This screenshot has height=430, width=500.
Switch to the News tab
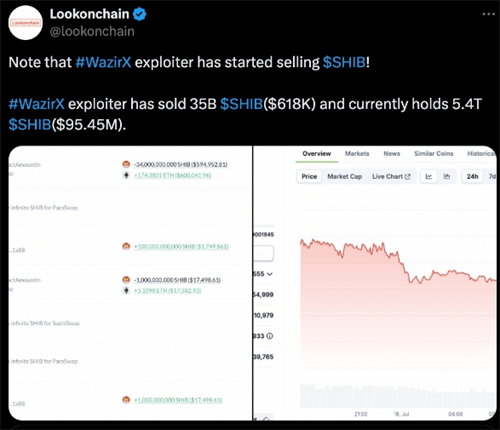click(392, 154)
